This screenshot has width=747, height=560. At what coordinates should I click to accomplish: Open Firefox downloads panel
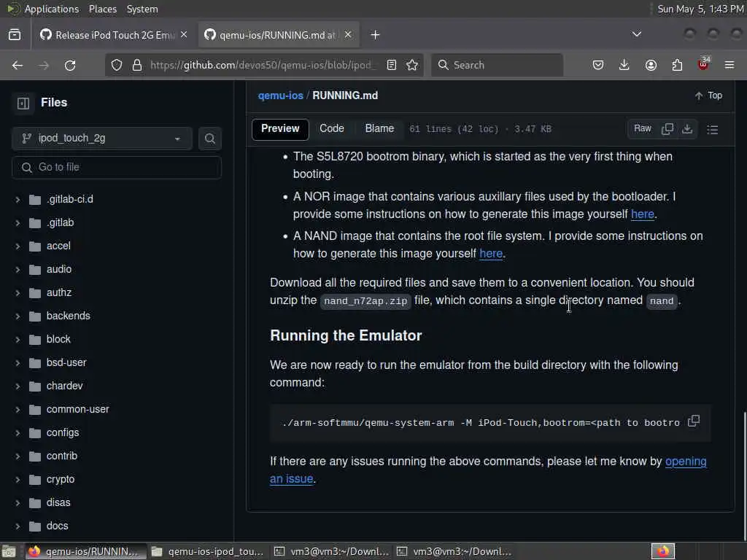tap(624, 65)
